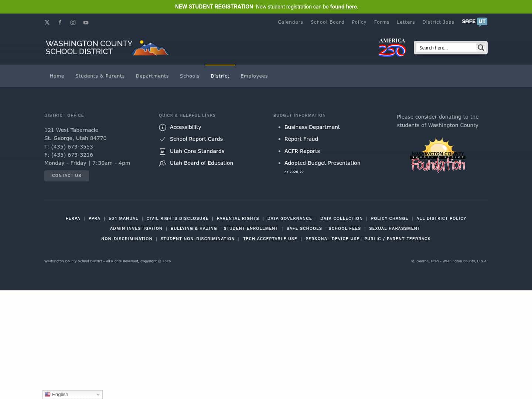This screenshot has height=399, width=532.
Task: Open ALL DISTRICT POLICY link
Action: (441, 219)
